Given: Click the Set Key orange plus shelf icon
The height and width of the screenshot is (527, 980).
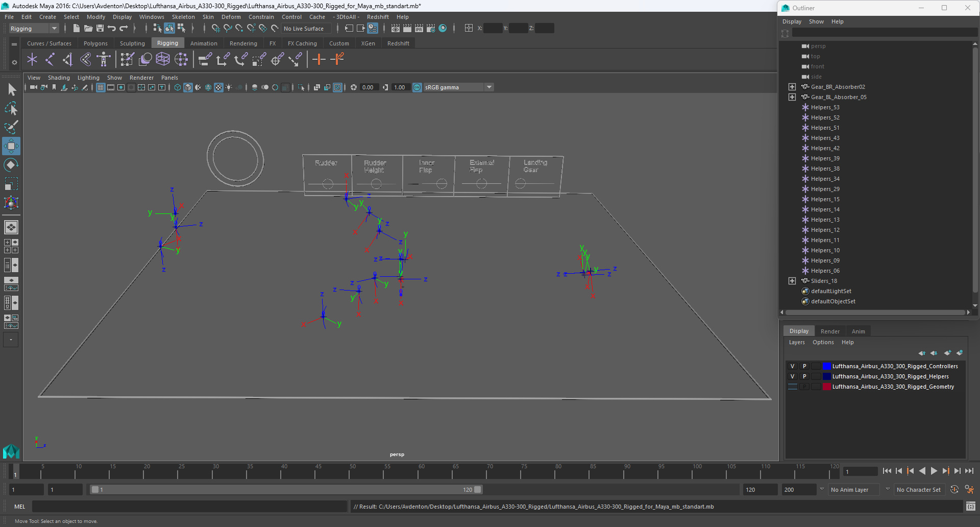Looking at the screenshot, I should tap(319, 60).
